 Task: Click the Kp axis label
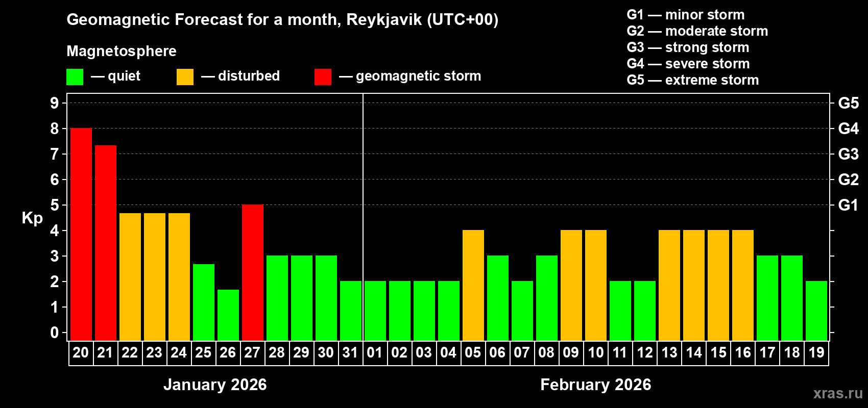pos(32,218)
